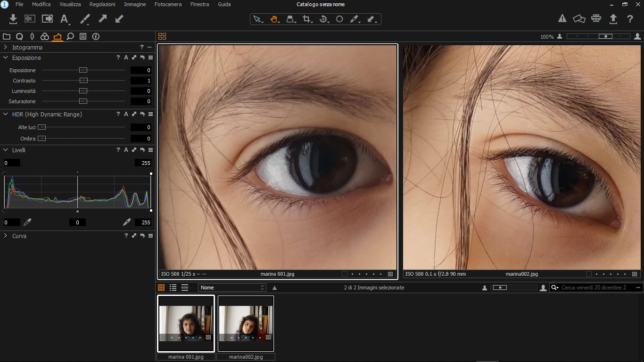The image size is (644, 362).
Task: Select the pan hand tool
Action: point(274,19)
